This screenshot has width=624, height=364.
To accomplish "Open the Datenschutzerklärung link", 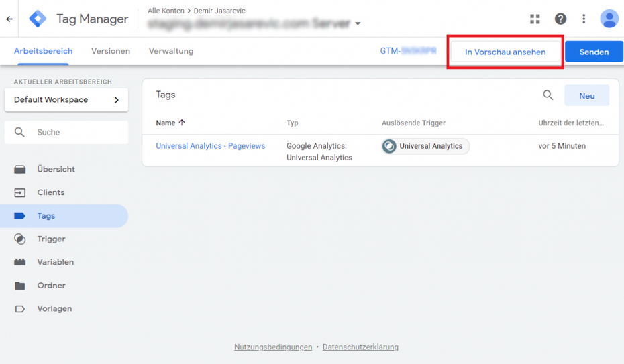I will (x=360, y=347).
